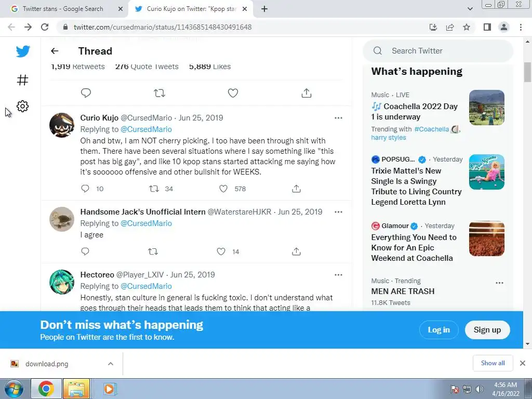This screenshot has width=532, height=399.
Task: Retweet Curio Kujo's tweet with 34 retweets
Action: click(x=154, y=189)
